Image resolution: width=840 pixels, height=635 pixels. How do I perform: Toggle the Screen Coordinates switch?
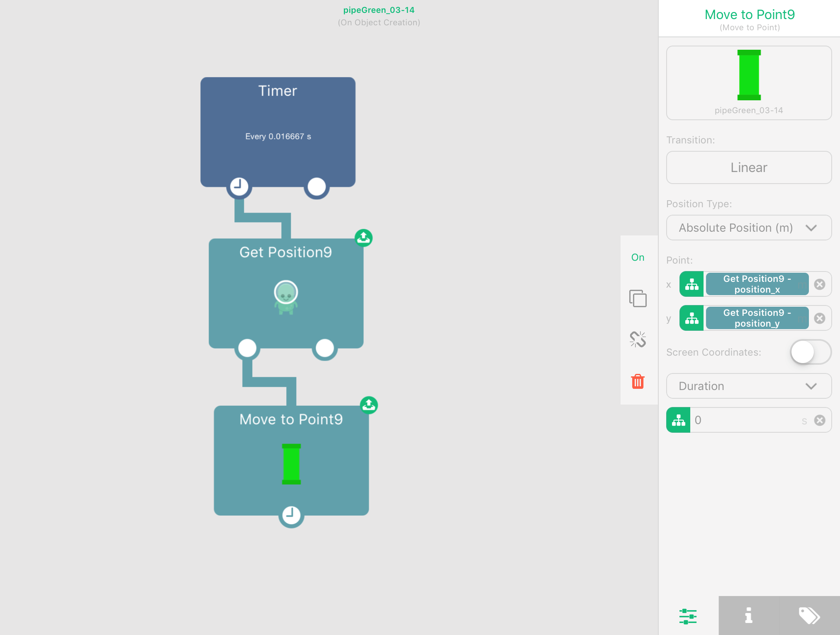coord(811,352)
